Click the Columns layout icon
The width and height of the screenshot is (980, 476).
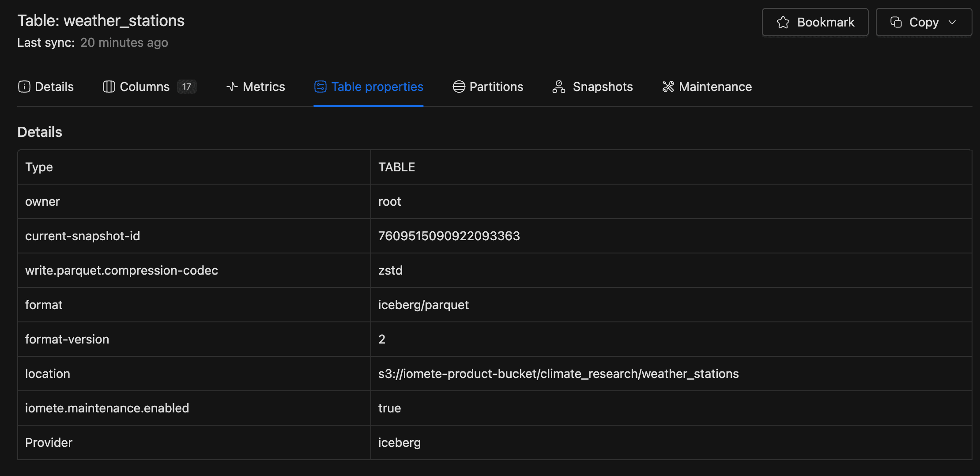click(109, 87)
